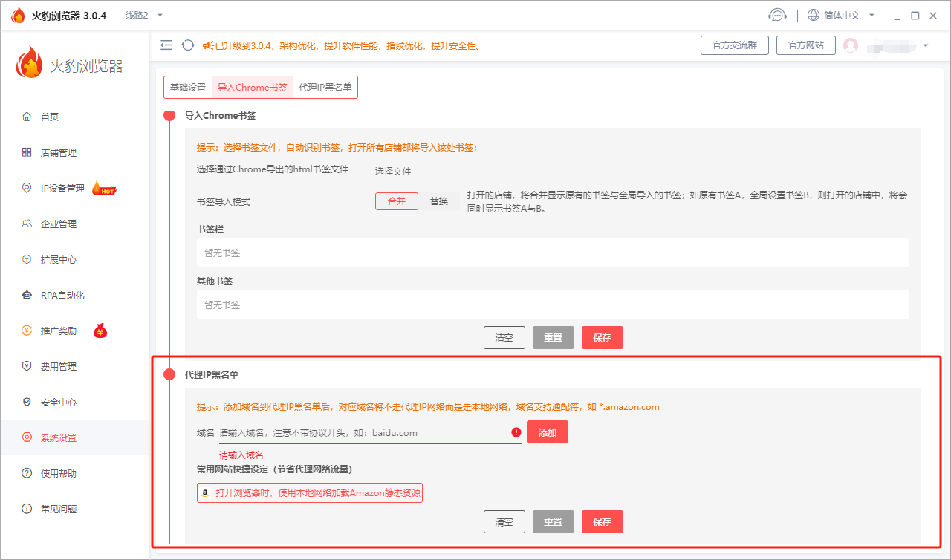
Task: Open customer service headset icon
Action: pyautogui.click(x=777, y=15)
